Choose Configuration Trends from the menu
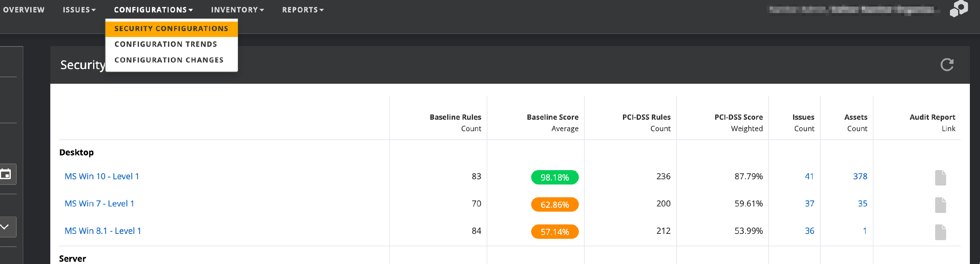 tap(166, 44)
